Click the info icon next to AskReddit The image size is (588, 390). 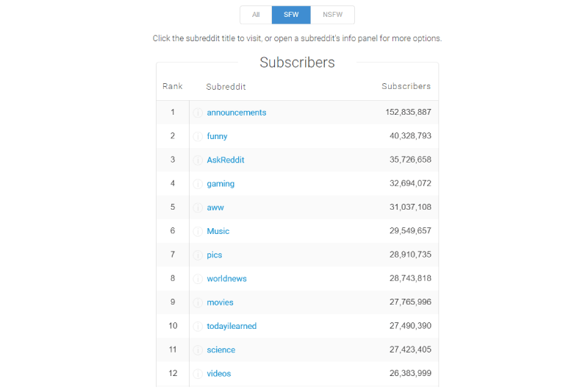[x=198, y=160]
